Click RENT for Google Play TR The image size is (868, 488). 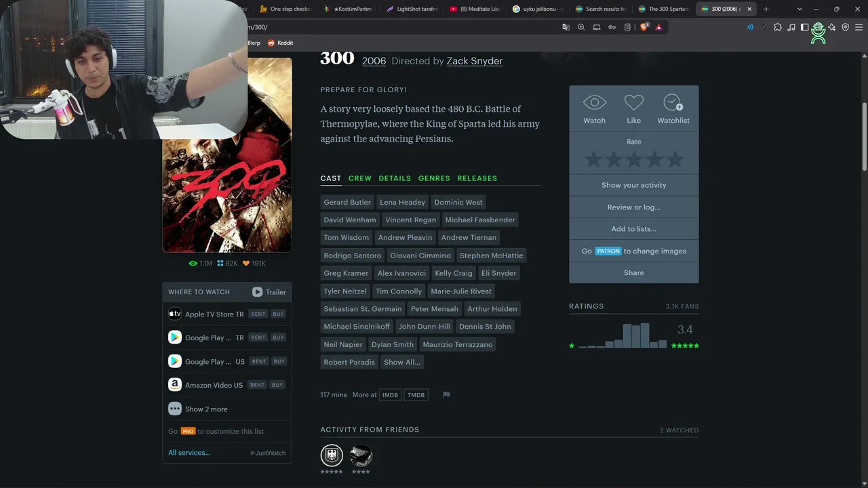pos(258,338)
